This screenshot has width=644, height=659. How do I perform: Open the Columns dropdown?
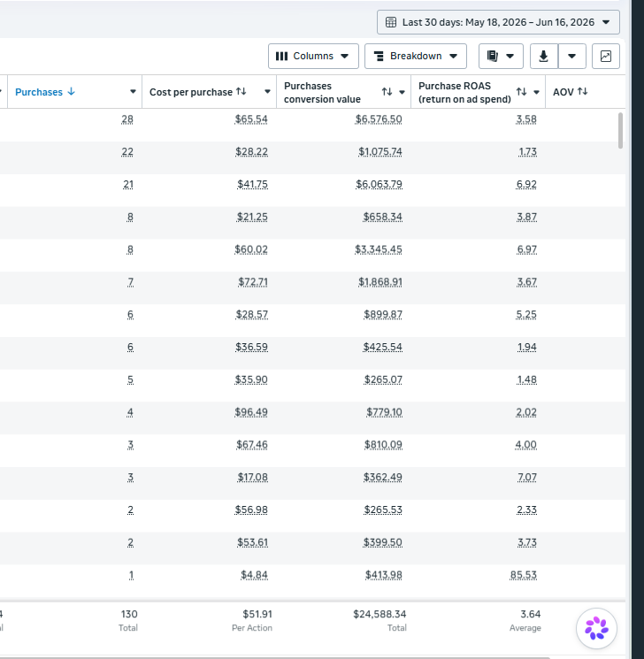pyautogui.click(x=313, y=56)
